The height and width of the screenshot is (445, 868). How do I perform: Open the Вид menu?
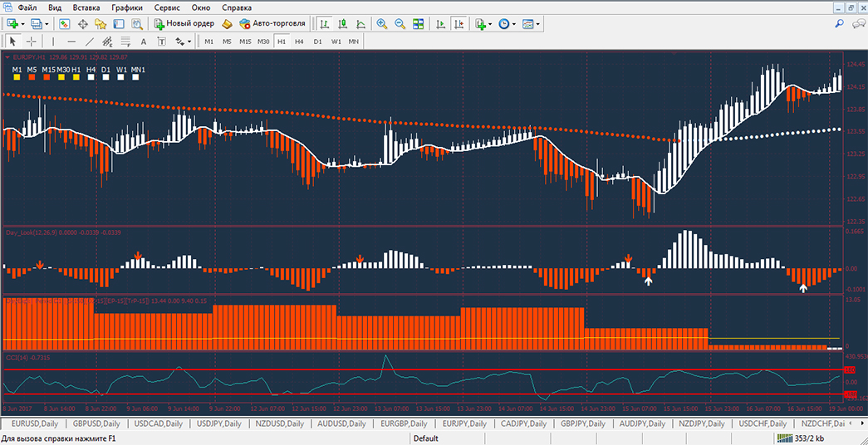pos(55,7)
